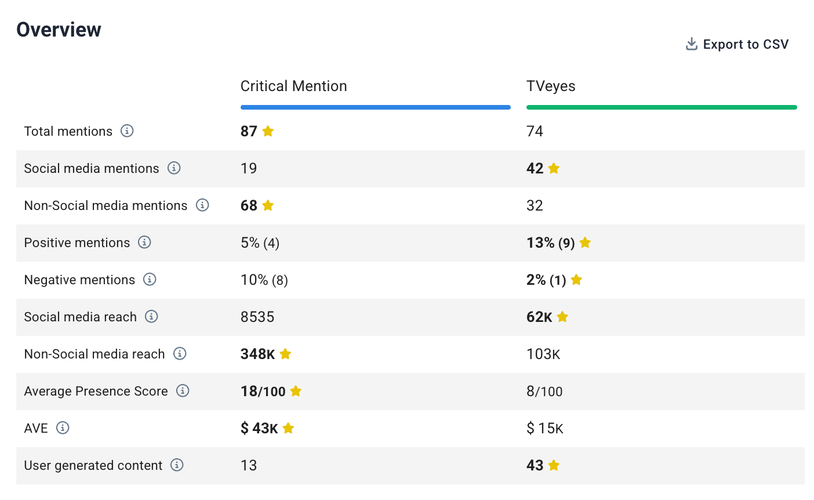
Task: Click the 8535 social media reach value
Action: coord(257,317)
